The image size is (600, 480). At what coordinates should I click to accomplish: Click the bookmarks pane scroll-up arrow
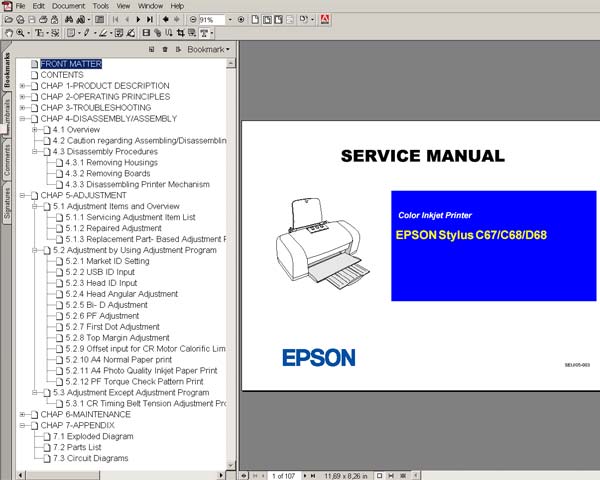(x=231, y=63)
